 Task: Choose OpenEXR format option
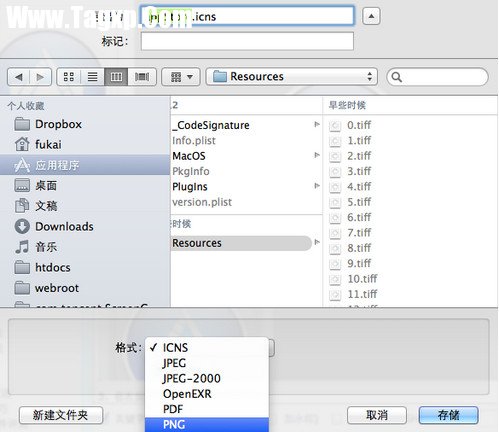207,394
